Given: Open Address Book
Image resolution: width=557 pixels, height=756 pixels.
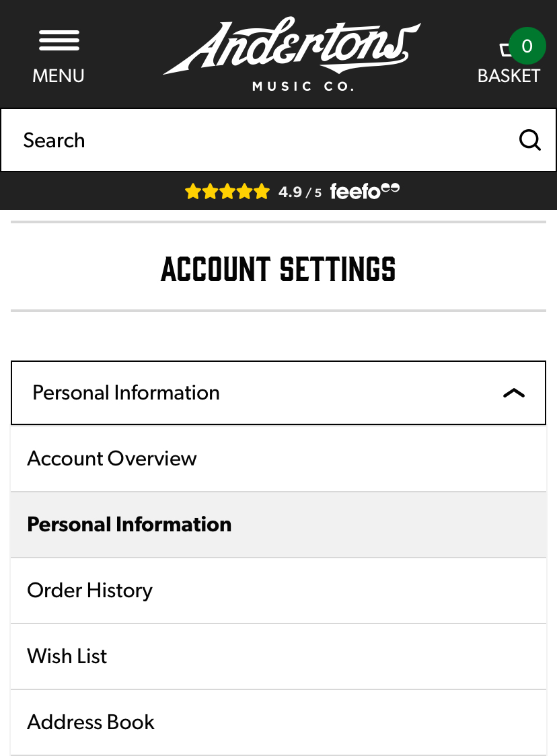Looking at the screenshot, I should [278, 722].
